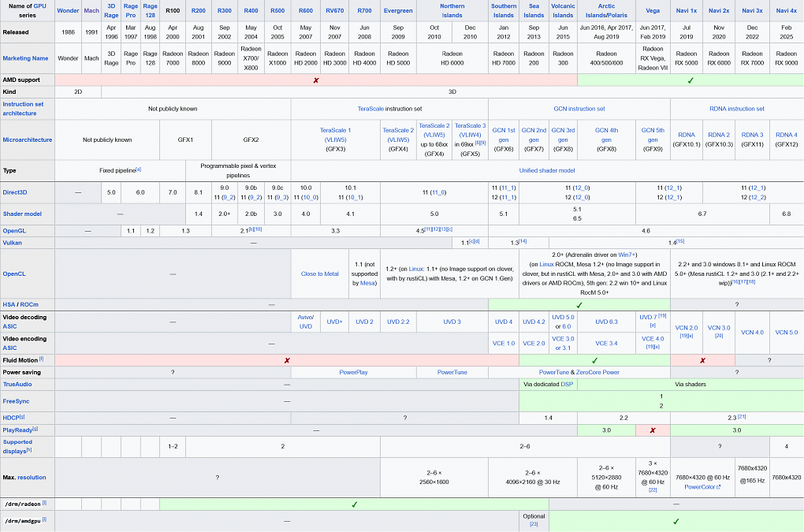The image size is (804, 532).
Task: Open the RDNA instruction set link
Action: [737, 109]
